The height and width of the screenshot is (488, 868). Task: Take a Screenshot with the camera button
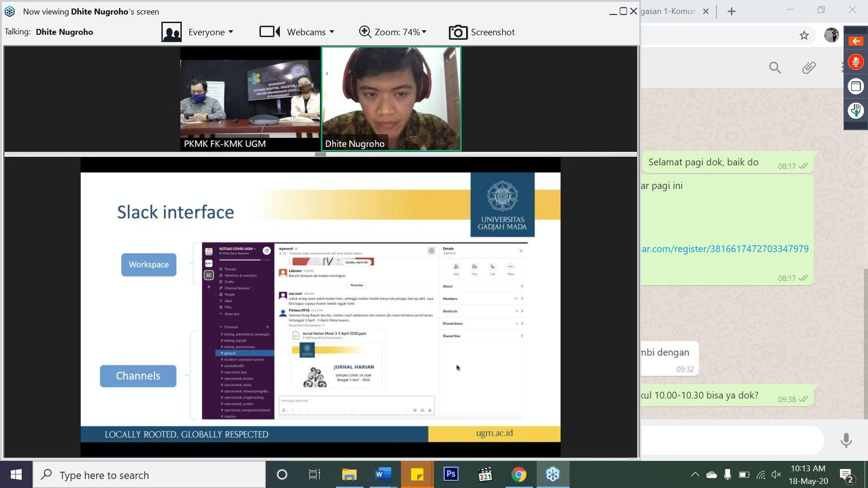(x=482, y=32)
